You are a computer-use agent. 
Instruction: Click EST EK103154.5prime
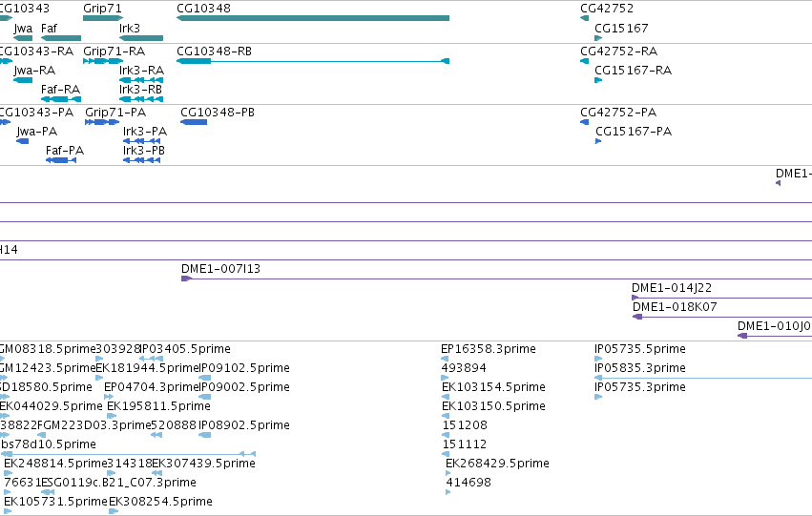(493, 387)
